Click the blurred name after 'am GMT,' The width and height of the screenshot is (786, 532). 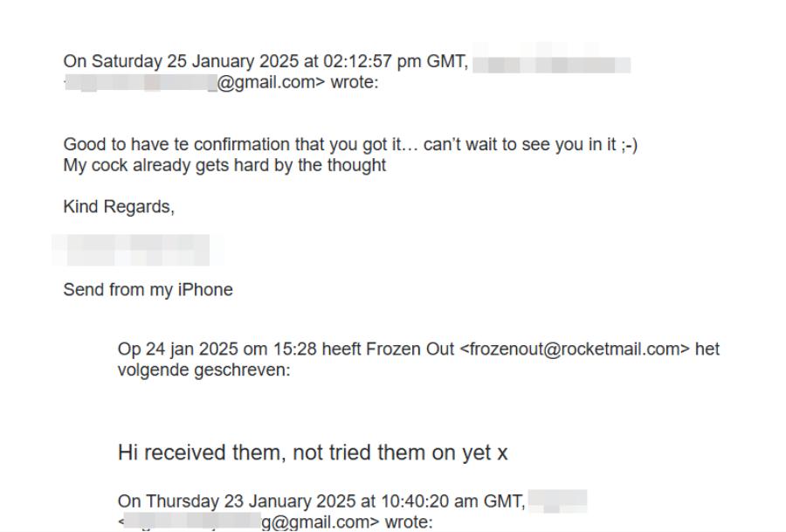pos(557,501)
